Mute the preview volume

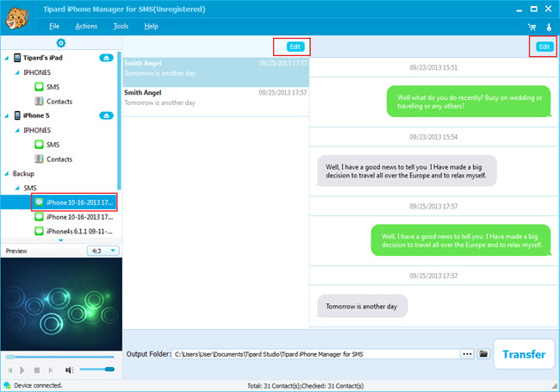point(69,370)
